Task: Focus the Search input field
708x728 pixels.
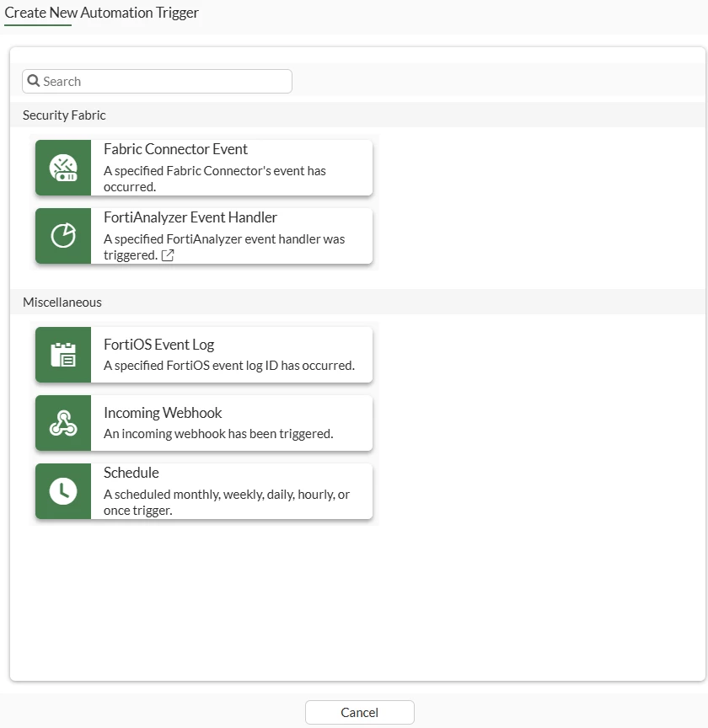Action: 157,81
